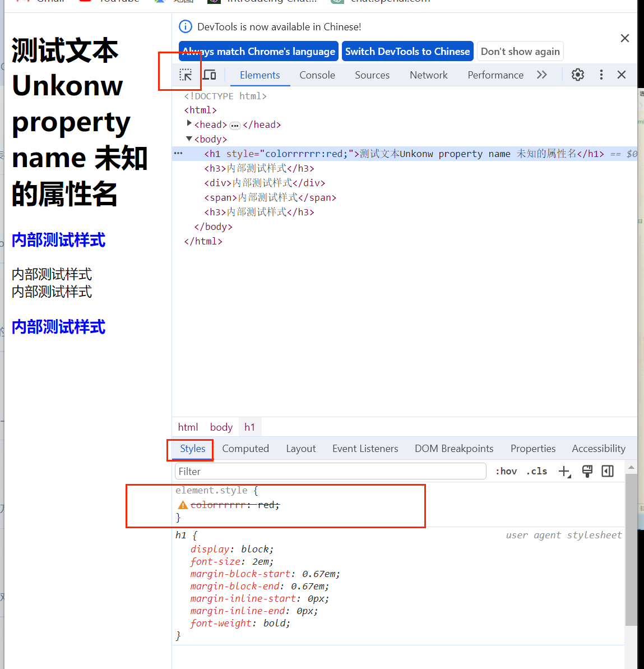Open the Properties pane tab
Screen dimensions: 644x669
click(532, 449)
